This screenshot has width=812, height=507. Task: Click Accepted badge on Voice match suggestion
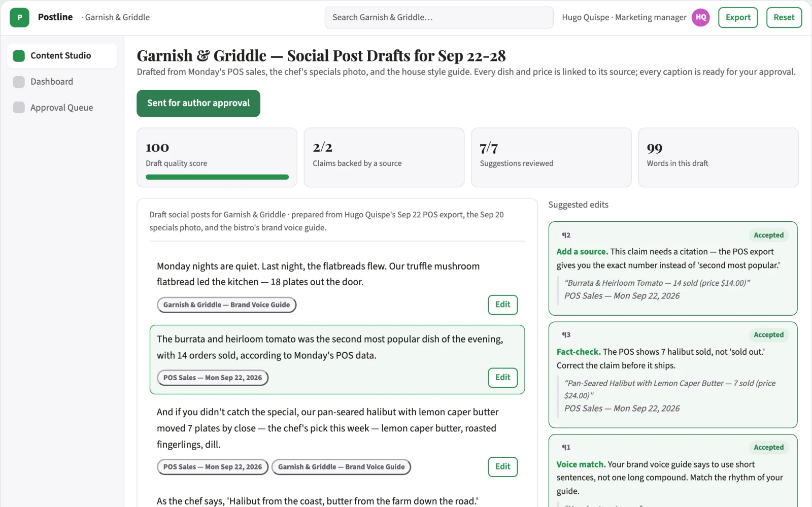tap(768, 448)
